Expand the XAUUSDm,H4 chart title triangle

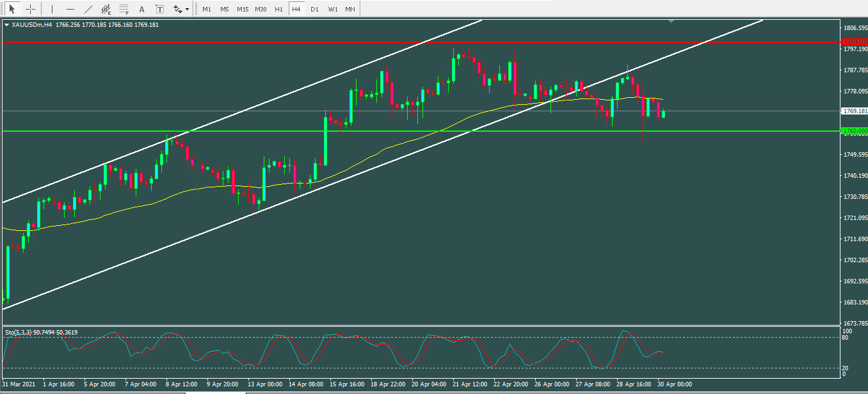[6, 25]
